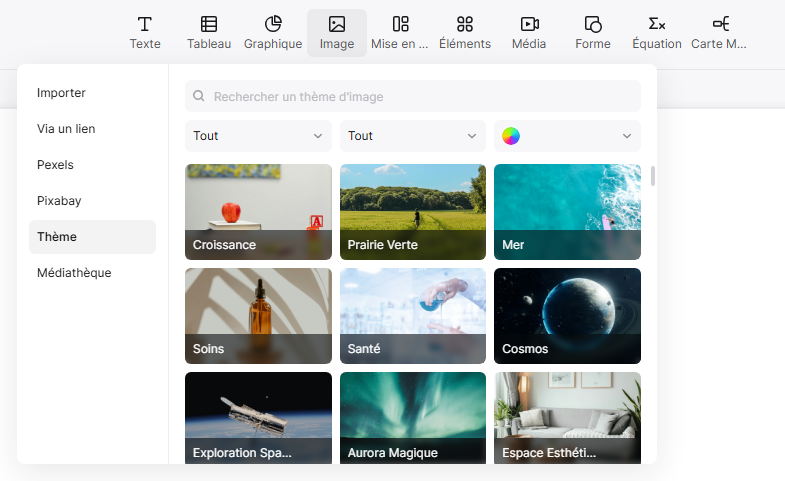Select the Forme shape tool
Screen dimensions: 785x481
pos(593,33)
